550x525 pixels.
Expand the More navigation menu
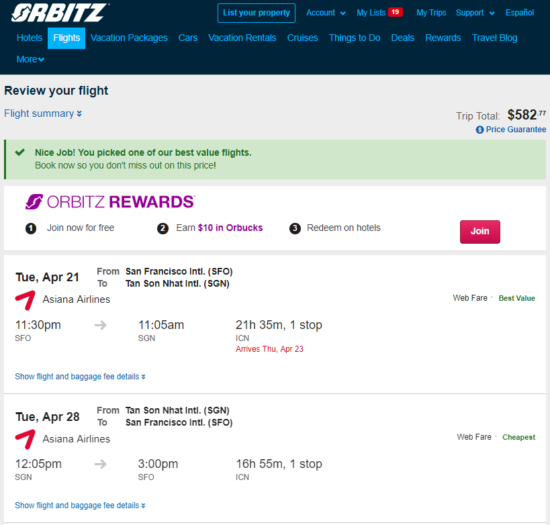coord(30,59)
